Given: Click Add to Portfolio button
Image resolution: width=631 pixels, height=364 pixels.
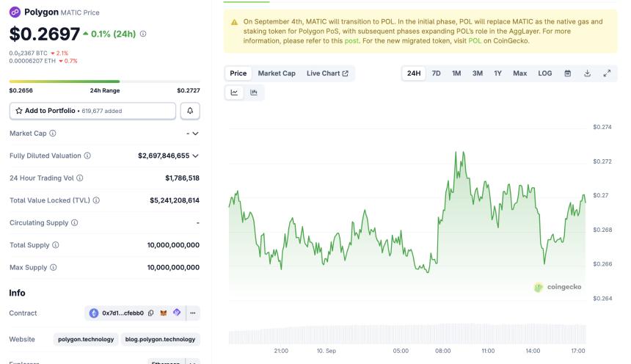Looking at the screenshot, I should coord(92,111).
